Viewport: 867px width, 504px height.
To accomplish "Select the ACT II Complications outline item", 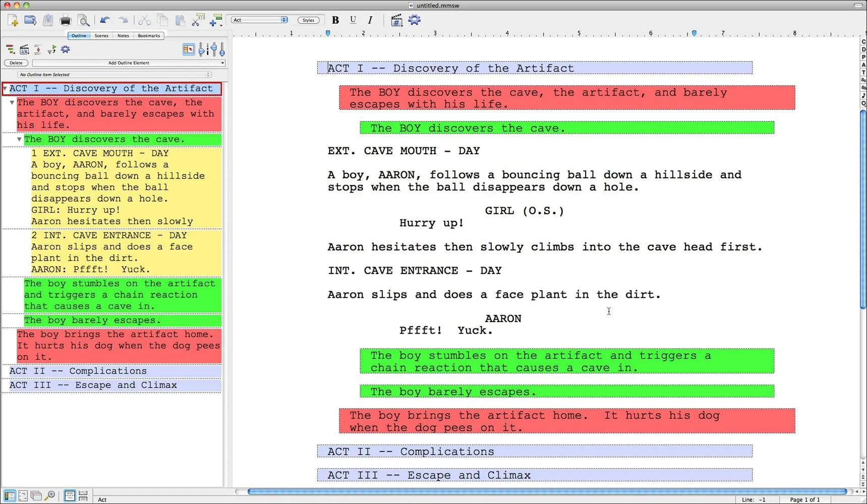I will click(x=78, y=371).
